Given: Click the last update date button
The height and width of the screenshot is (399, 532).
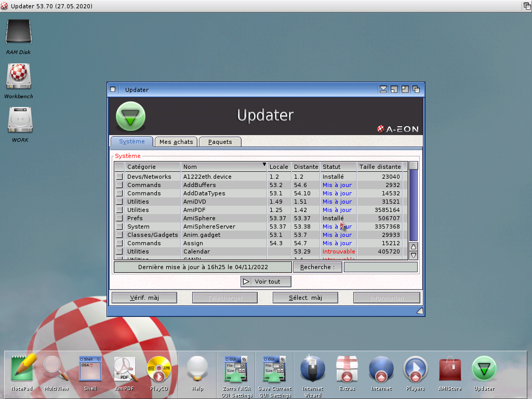Looking at the screenshot, I should point(203,267).
